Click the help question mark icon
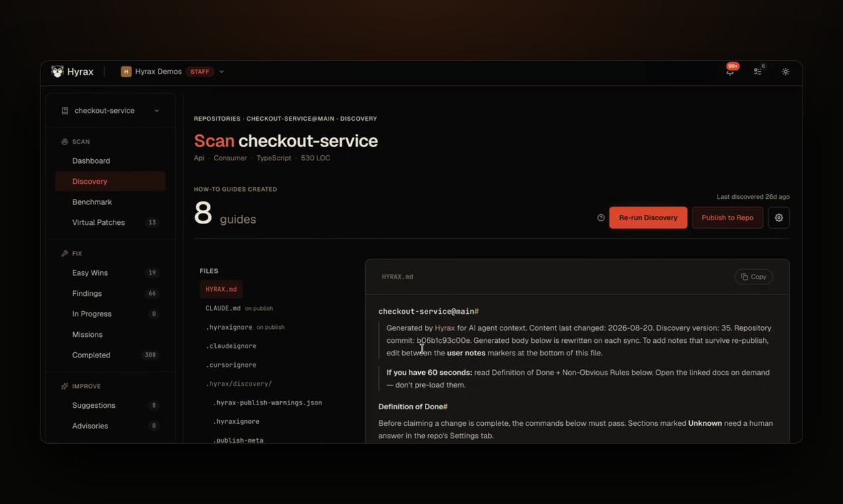 [x=601, y=218]
